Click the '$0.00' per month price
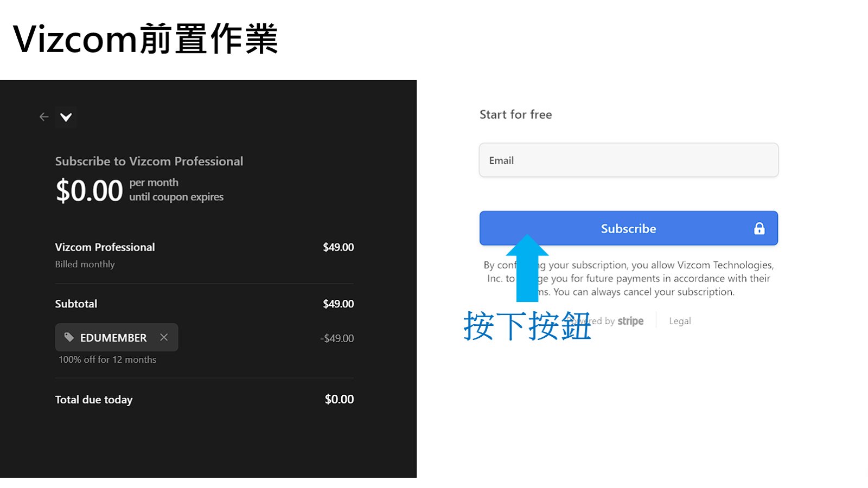 click(x=90, y=190)
